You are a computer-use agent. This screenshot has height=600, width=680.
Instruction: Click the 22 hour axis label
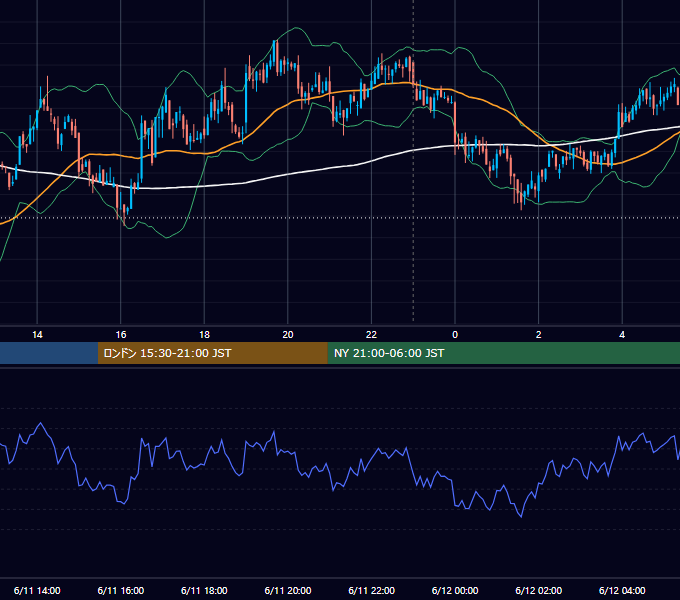[371, 335]
